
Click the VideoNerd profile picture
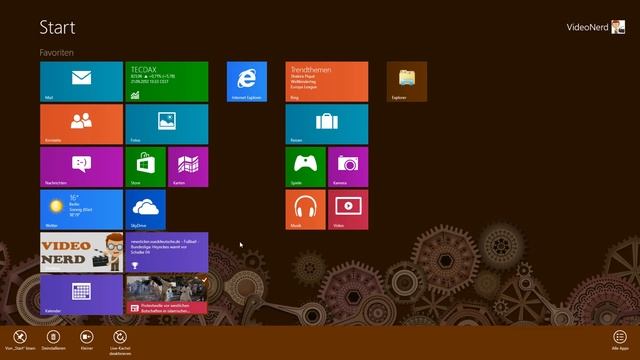tap(618, 27)
